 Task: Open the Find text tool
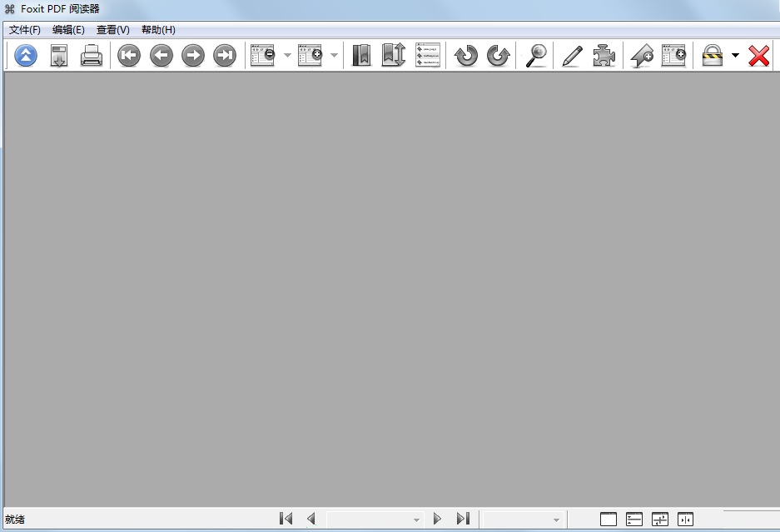tap(536, 55)
